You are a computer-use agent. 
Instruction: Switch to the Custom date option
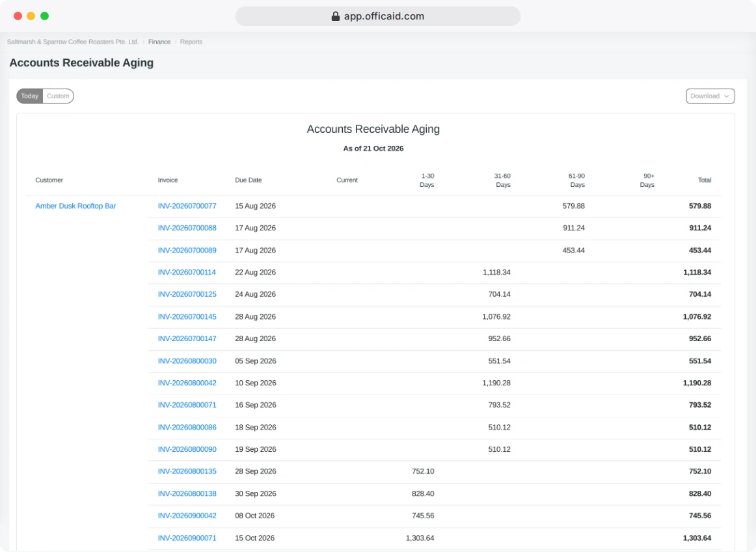click(x=58, y=96)
